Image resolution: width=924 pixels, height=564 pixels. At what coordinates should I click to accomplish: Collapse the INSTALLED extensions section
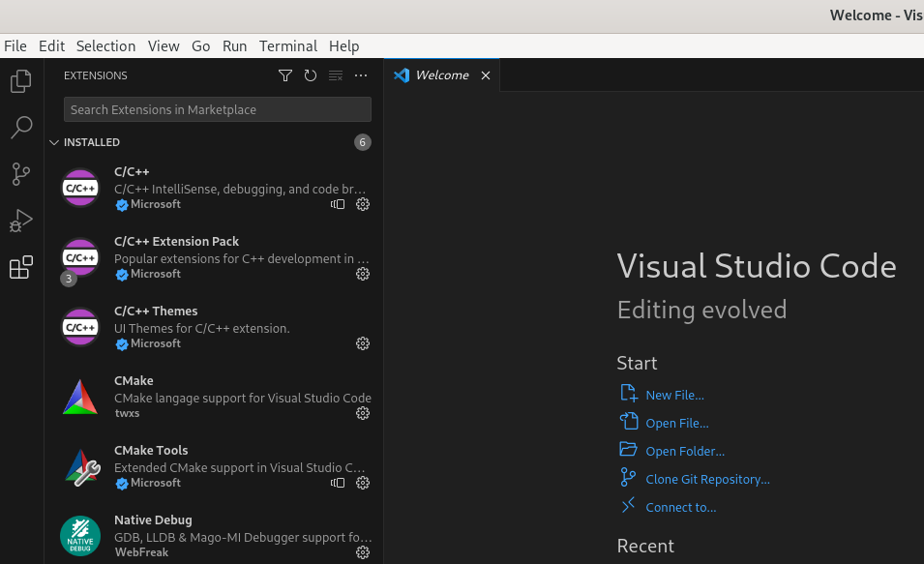[x=54, y=142]
